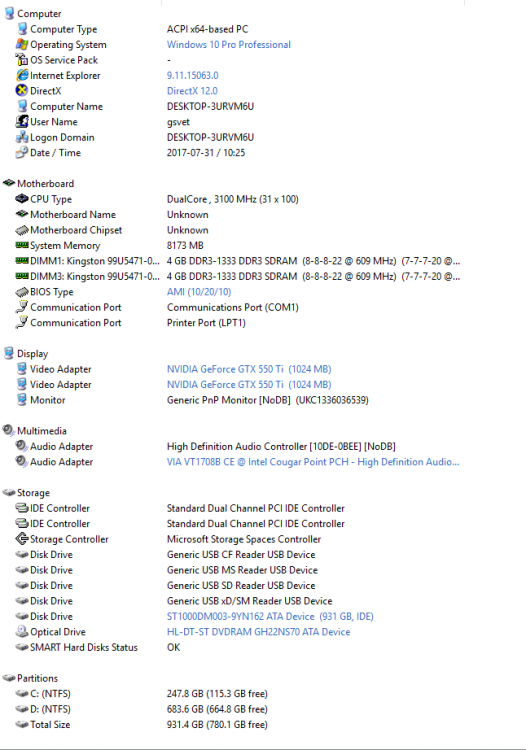The height and width of the screenshot is (750, 526).
Task: Select the Computer Name field label
Action: pos(66,106)
